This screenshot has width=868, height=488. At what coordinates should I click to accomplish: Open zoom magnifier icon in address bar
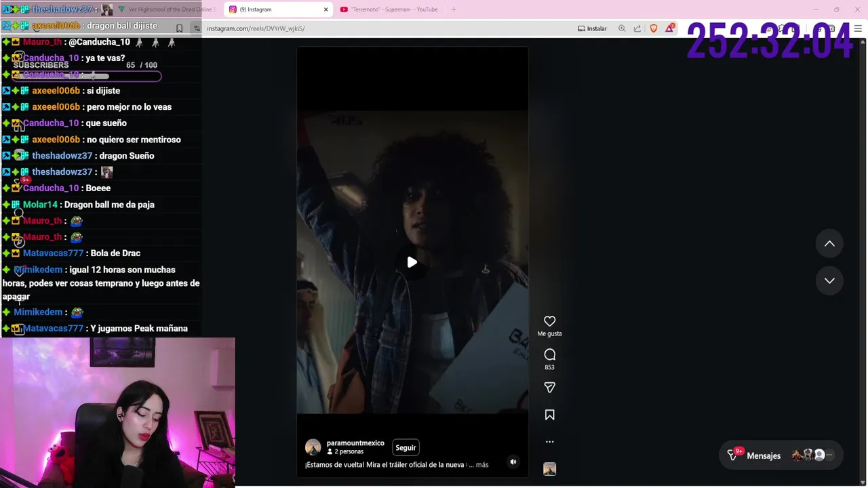(622, 28)
